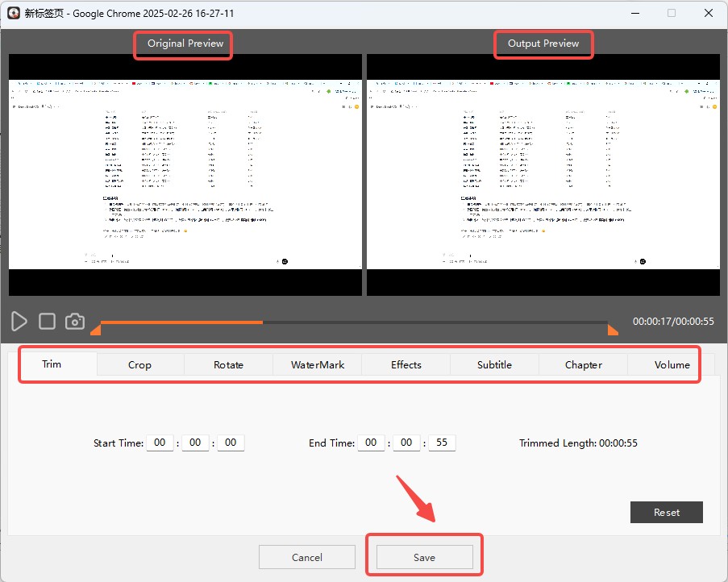The width and height of the screenshot is (728, 582).
Task: Click the Stop playback square icon
Action: coord(47,321)
